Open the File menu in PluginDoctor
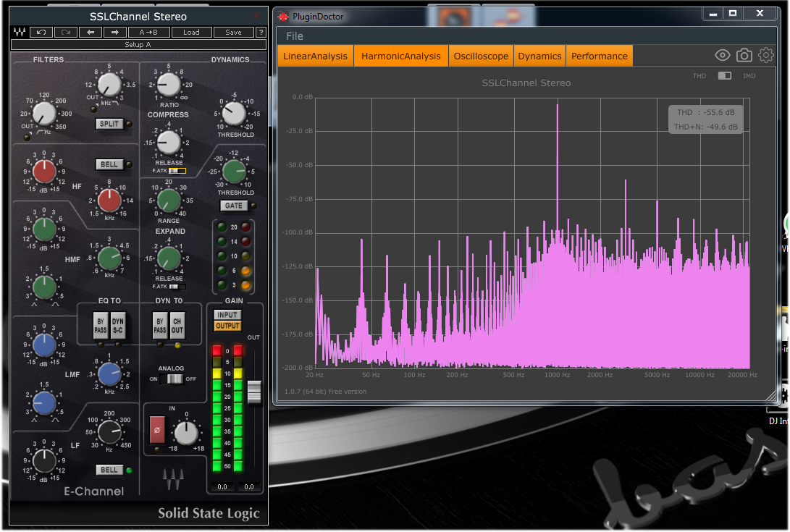The height and width of the screenshot is (532, 790). [295, 36]
